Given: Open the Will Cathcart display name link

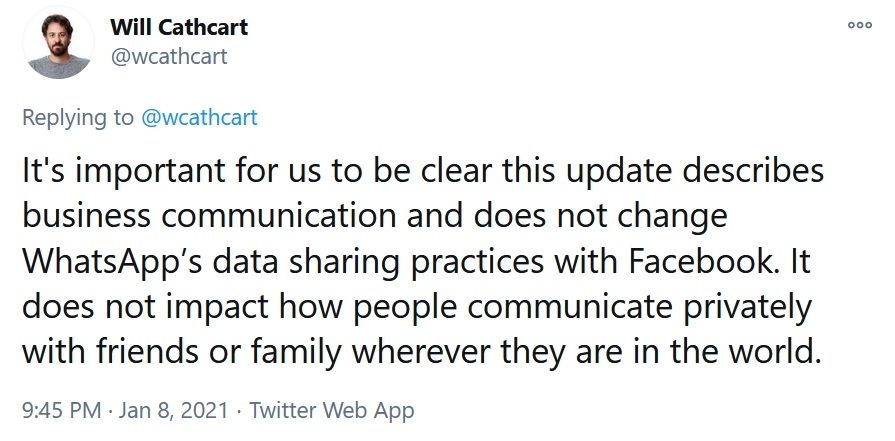Looking at the screenshot, I should (x=179, y=27).
